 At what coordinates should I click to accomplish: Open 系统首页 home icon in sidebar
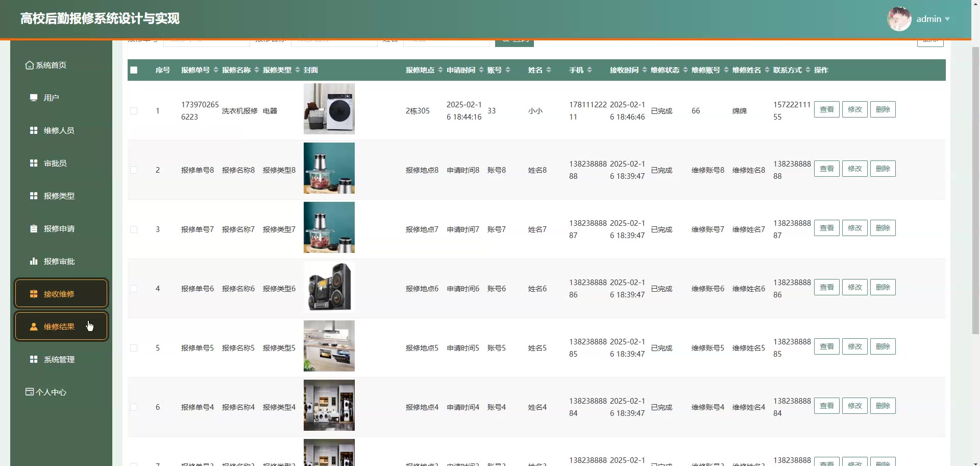[x=30, y=65]
